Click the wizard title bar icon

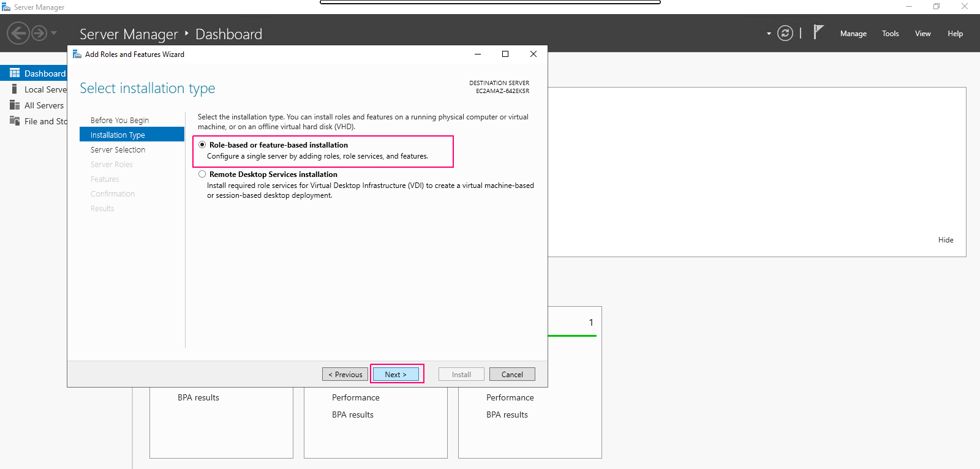tap(77, 54)
